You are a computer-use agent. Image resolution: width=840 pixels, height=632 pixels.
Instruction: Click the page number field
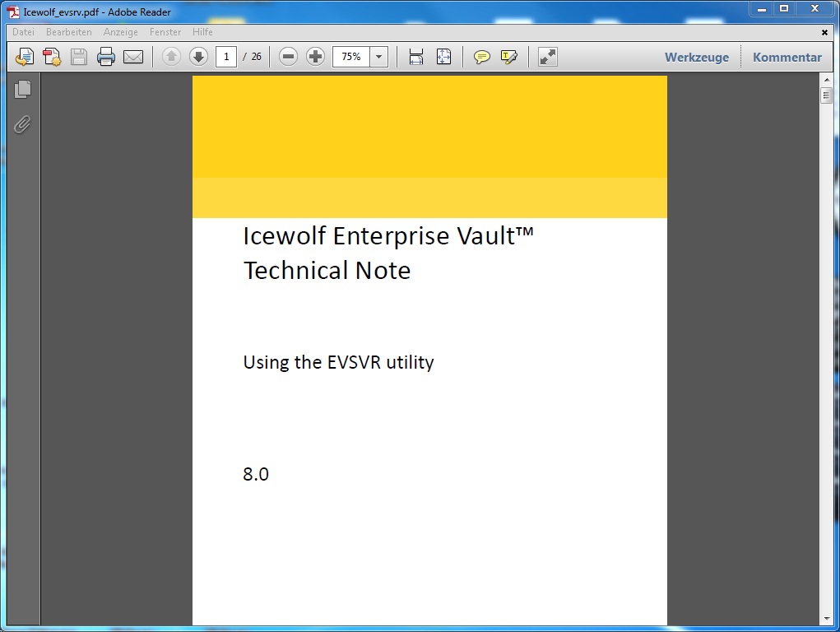click(x=226, y=57)
